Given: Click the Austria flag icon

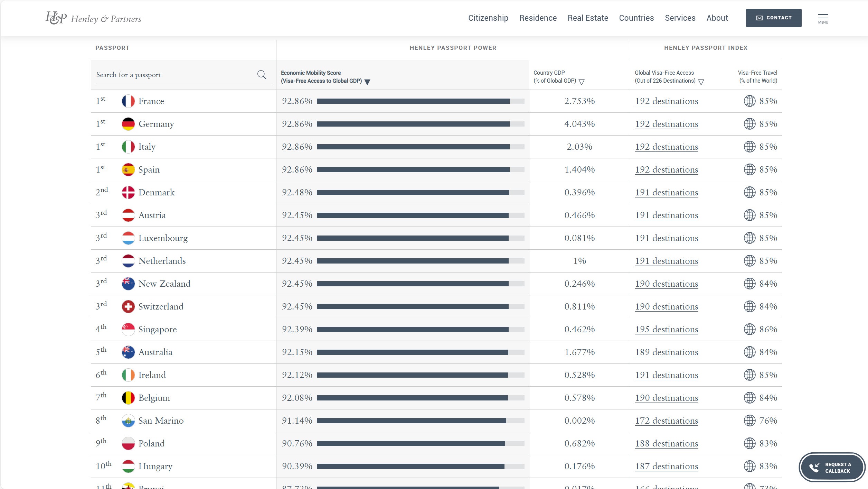Looking at the screenshot, I should pos(128,215).
